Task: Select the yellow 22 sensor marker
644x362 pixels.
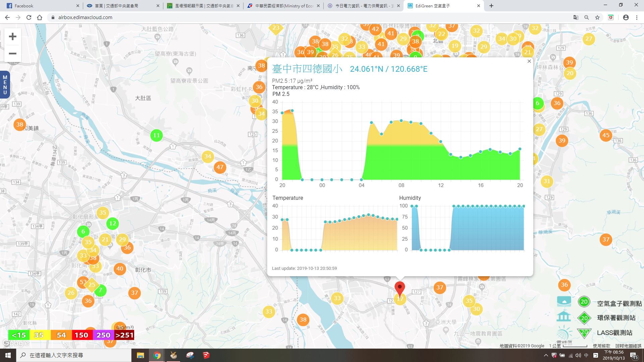Action: click(x=442, y=34)
